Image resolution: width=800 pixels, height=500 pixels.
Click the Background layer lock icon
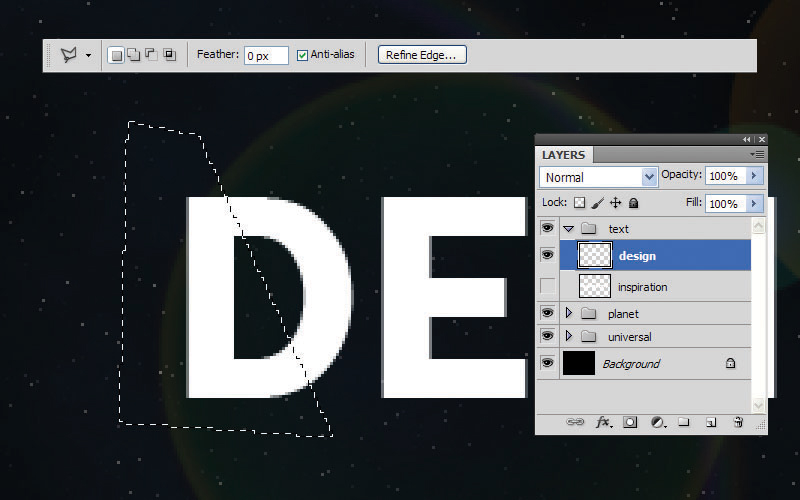(730, 363)
